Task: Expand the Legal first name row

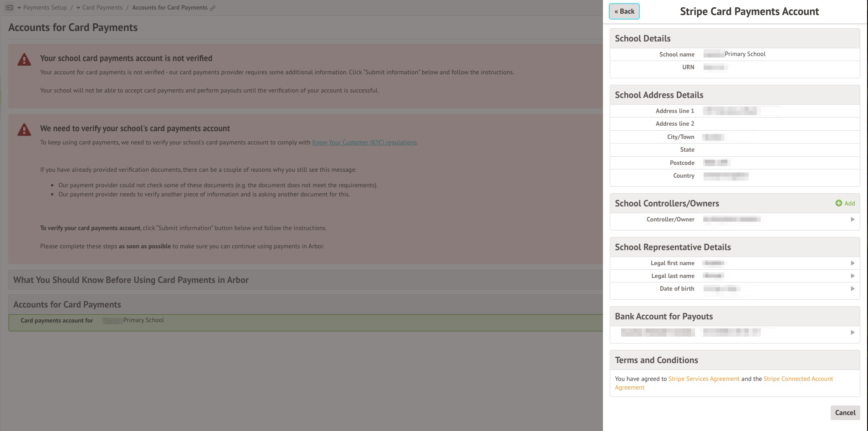Action: 852,263
